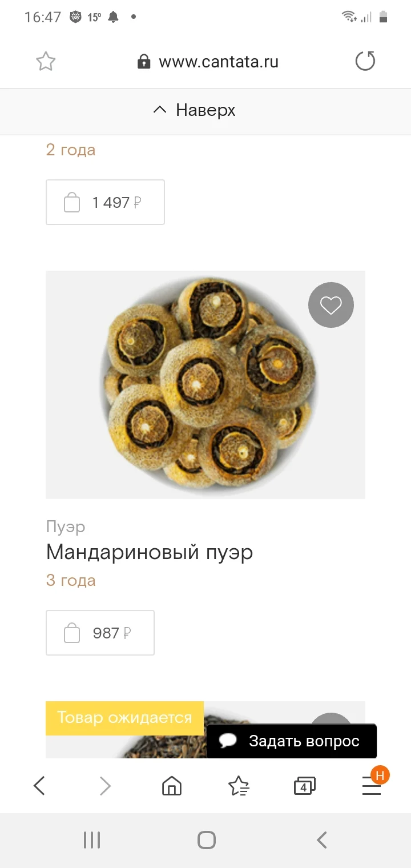Open Мандариновый пуэр product image
411x868 pixels.
205,385
